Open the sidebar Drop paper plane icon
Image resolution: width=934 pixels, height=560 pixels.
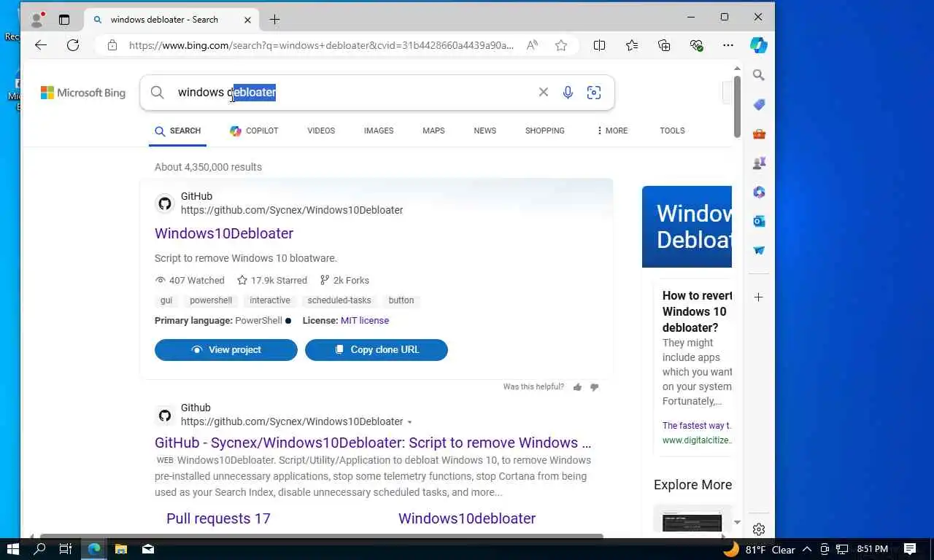click(x=759, y=250)
